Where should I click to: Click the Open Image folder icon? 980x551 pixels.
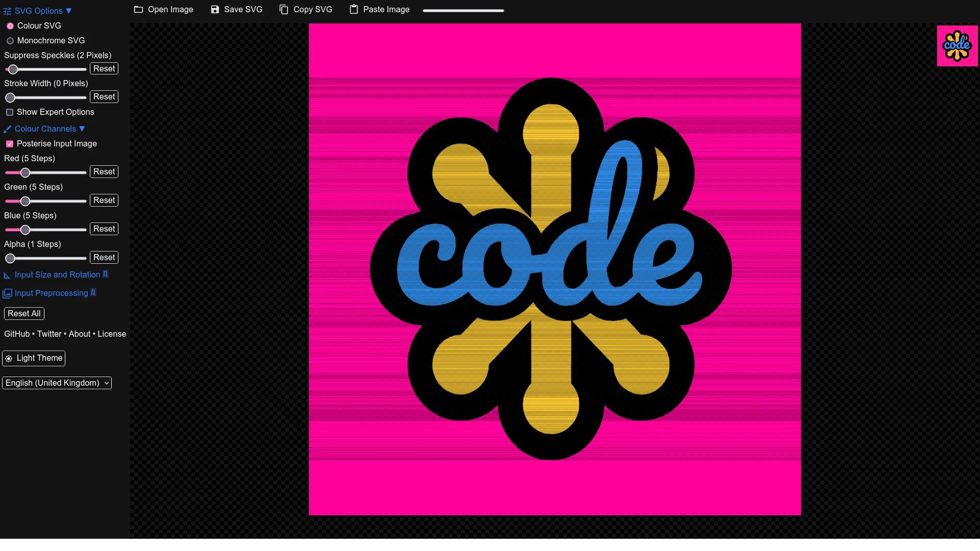click(x=138, y=10)
